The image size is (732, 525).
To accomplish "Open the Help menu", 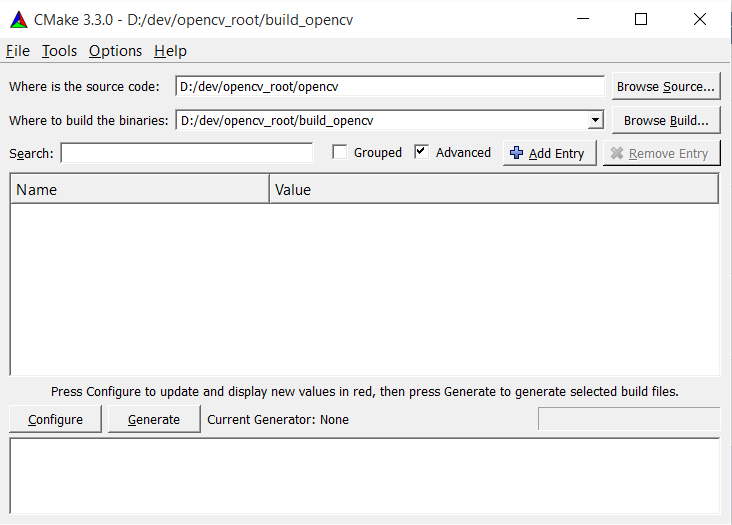I will (x=170, y=50).
